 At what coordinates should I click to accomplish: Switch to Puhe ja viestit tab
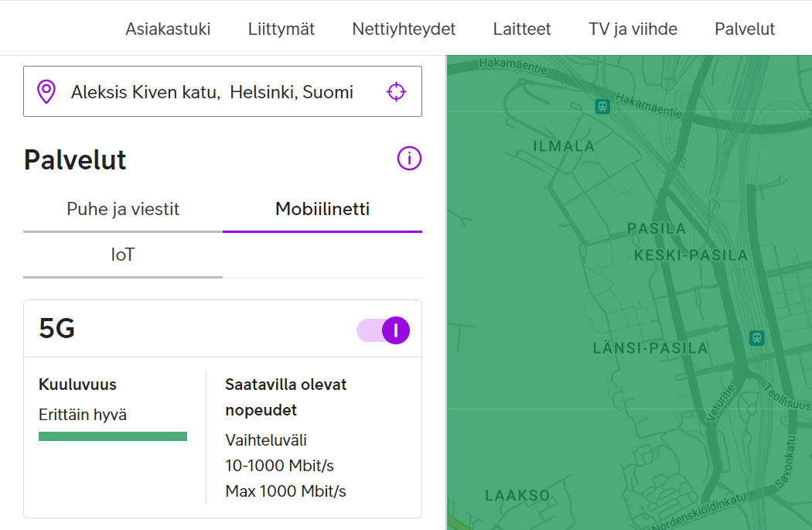coord(123,209)
